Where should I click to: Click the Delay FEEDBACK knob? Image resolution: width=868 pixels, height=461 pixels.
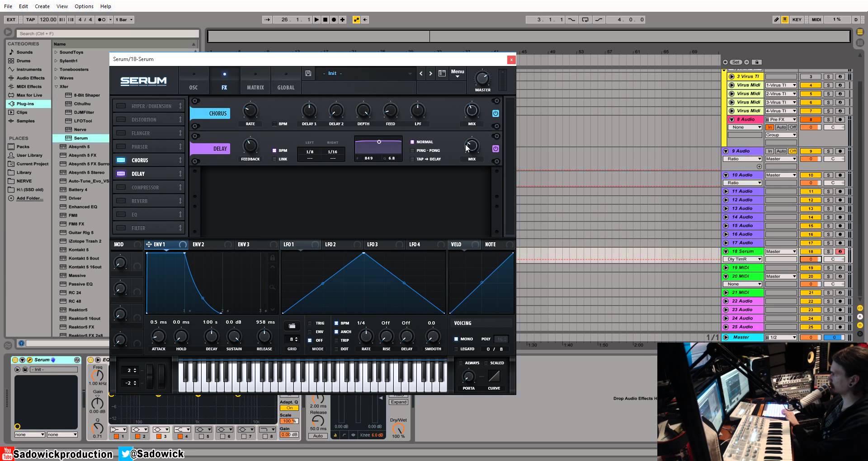pyautogui.click(x=250, y=146)
